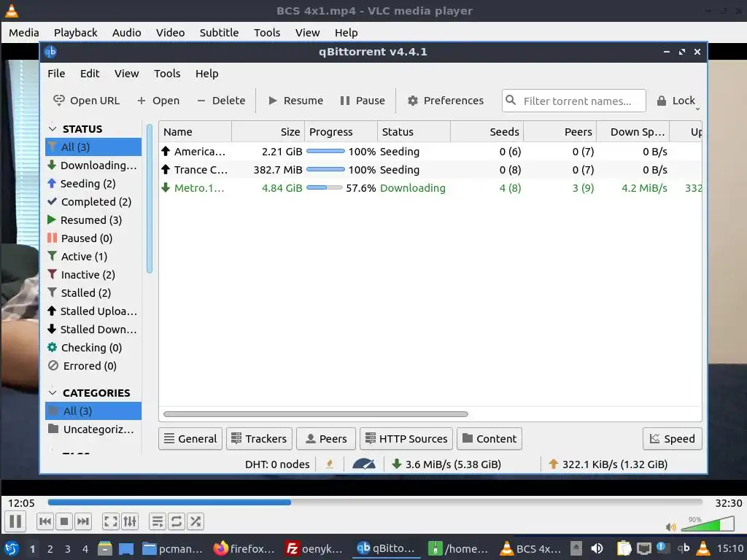Screen dimensions: 747x560
Task: Show VLC extended settings
Action: tap(130, 521)
